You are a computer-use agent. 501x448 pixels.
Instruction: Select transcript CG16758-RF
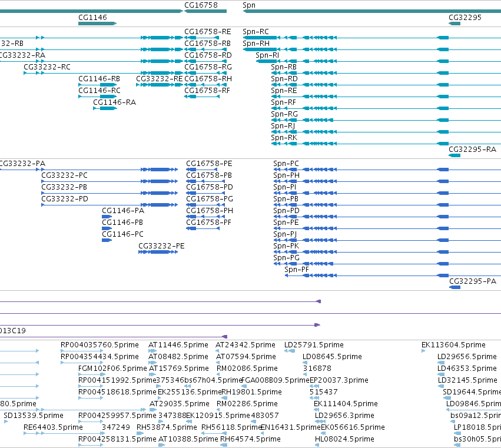click(x=207, y=91)
